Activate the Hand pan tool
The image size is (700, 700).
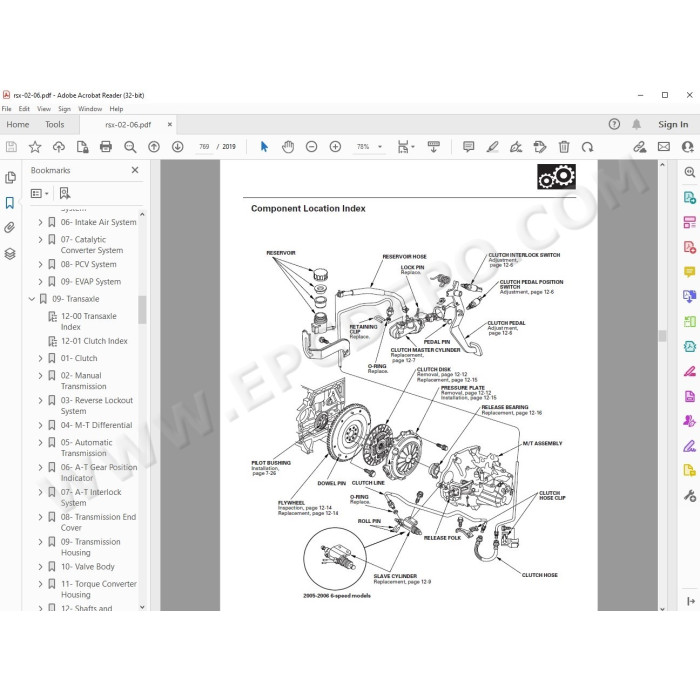point(288,146)
